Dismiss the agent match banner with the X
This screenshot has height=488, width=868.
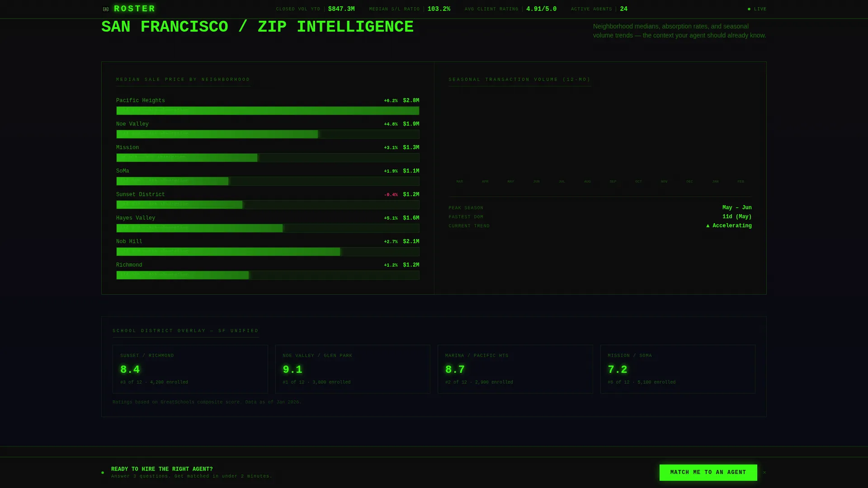(764, 473)
